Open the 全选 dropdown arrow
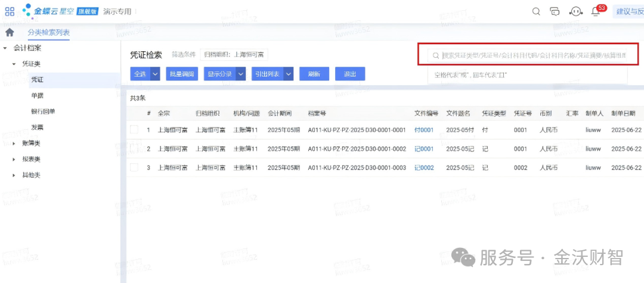The image size is (644, 283). point(155,74)
